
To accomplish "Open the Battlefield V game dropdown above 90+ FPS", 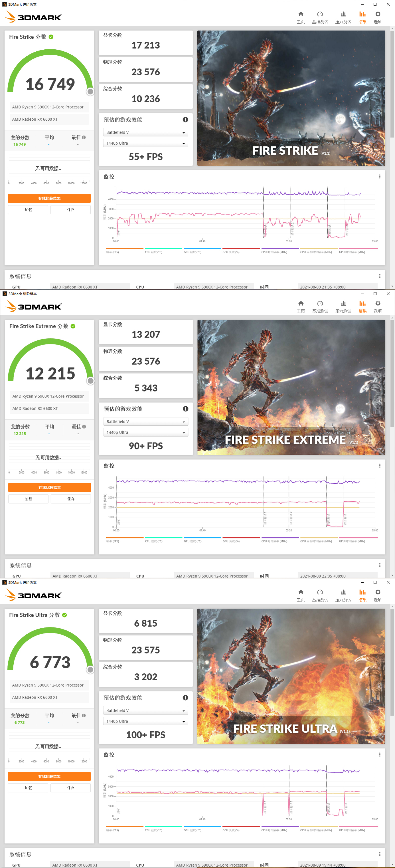I will pyautogui.click(x=146, y=421).
